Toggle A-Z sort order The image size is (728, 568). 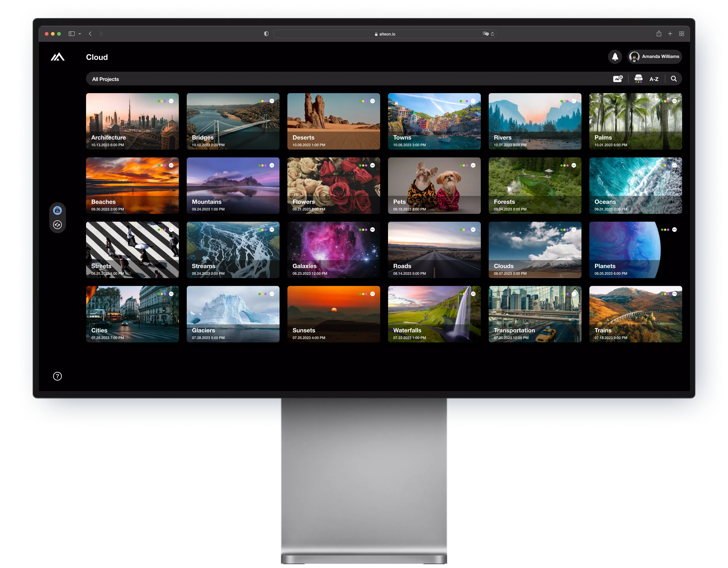pyautogui.click(x=654, y=79)
